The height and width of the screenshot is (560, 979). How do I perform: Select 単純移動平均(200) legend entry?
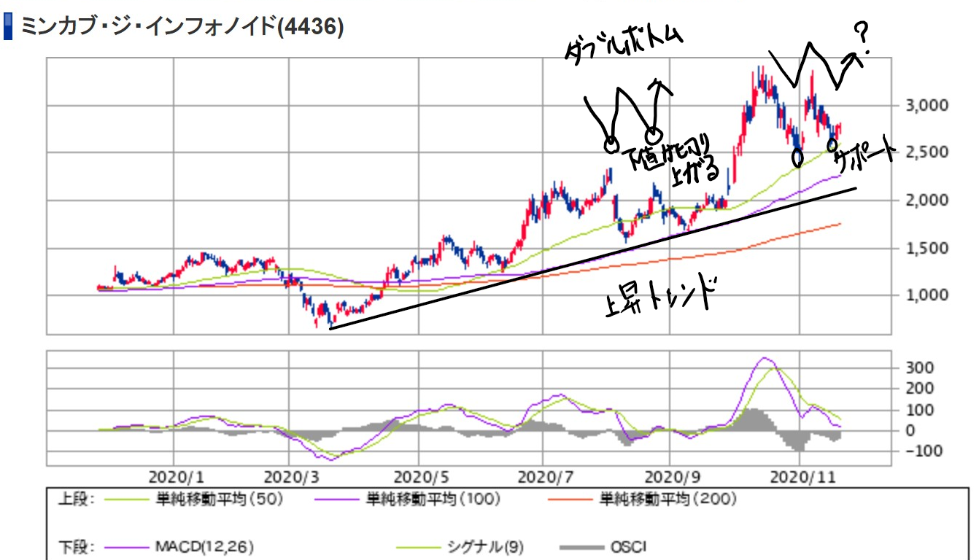coord(667,499)
